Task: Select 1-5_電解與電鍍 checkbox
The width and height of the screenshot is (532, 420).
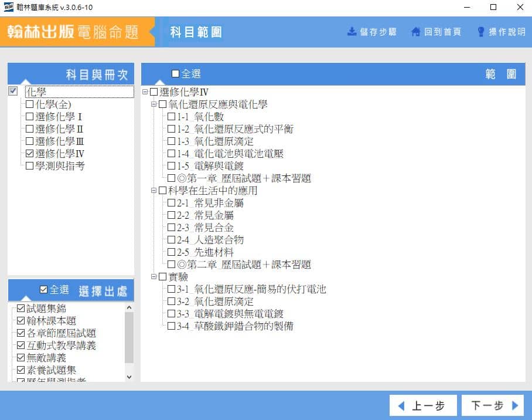Action: pos(171,166)
